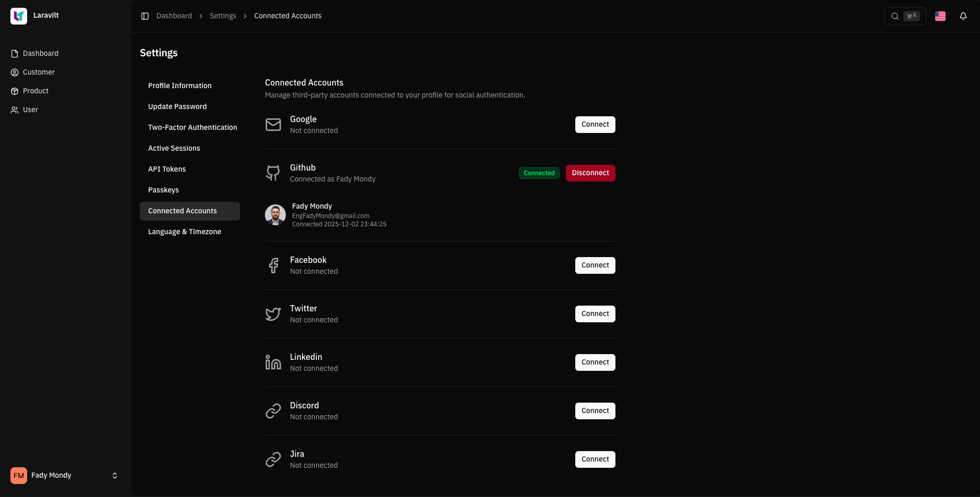
Task: Click the Github icon
Action: click(x=273, y=173)
